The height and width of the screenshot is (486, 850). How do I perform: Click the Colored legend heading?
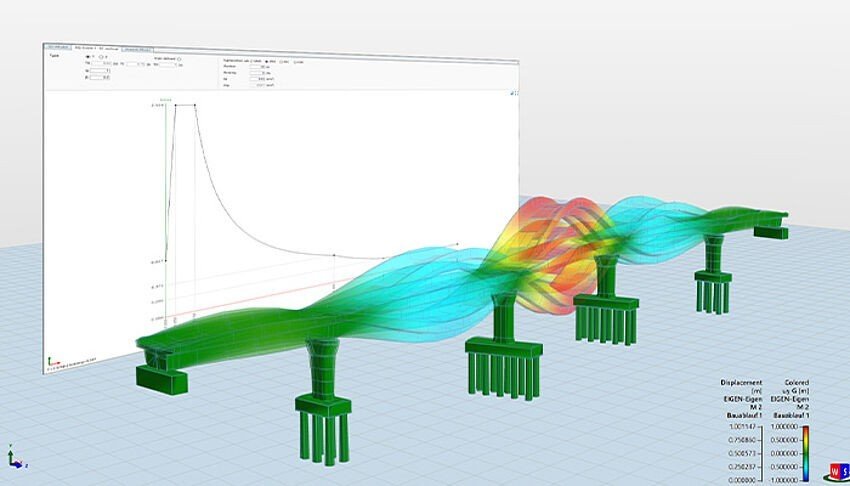(796, 382)
